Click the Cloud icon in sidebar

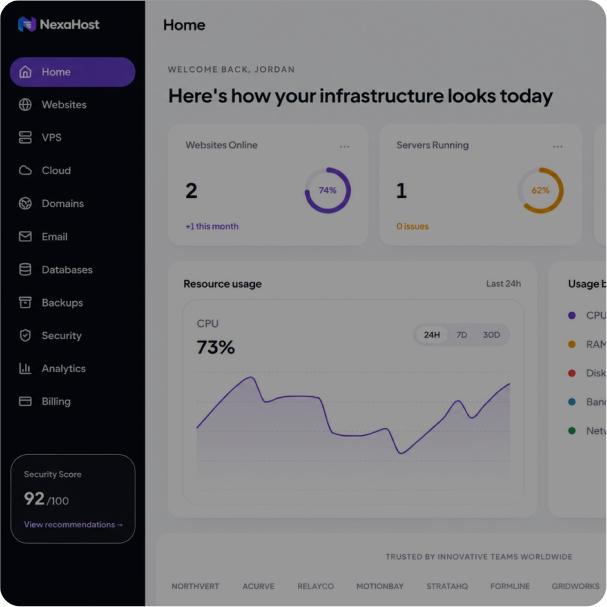(x=25, y=170)
